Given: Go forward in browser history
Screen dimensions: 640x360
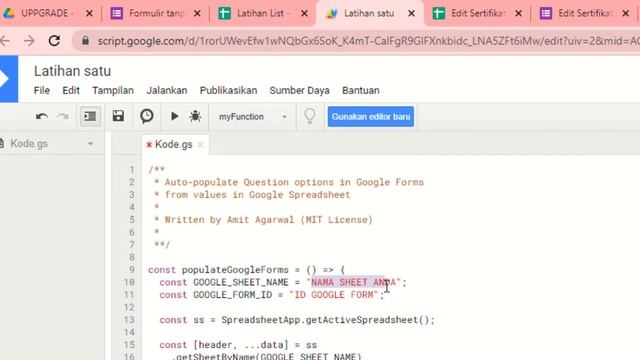Looking at the screenshot, I should pyautogui.click(x=29, y=41).
